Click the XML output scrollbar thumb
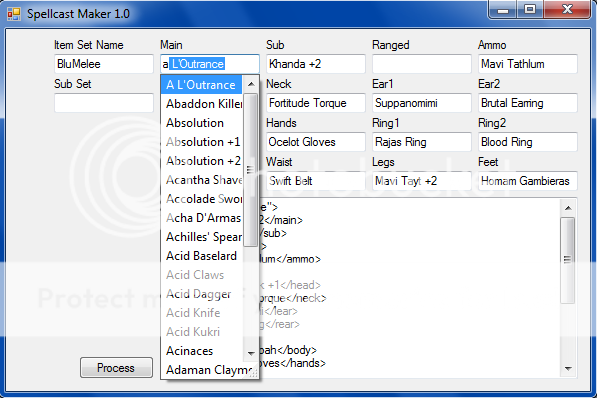The width and height of the screenshot is (597, 398). click(568, 260)
